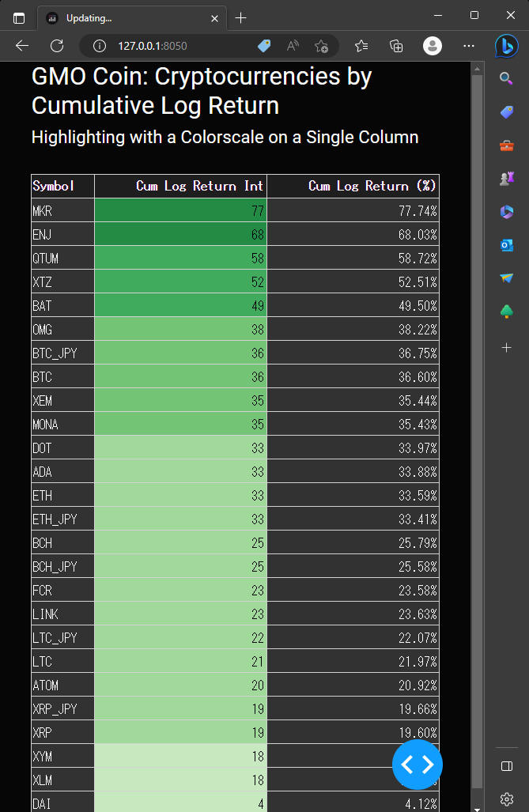Image resolution: width=529 pixels, height=812 pixels.
Task: Select the BTC_JPY symbol cell
Action: tap(62, 353)
